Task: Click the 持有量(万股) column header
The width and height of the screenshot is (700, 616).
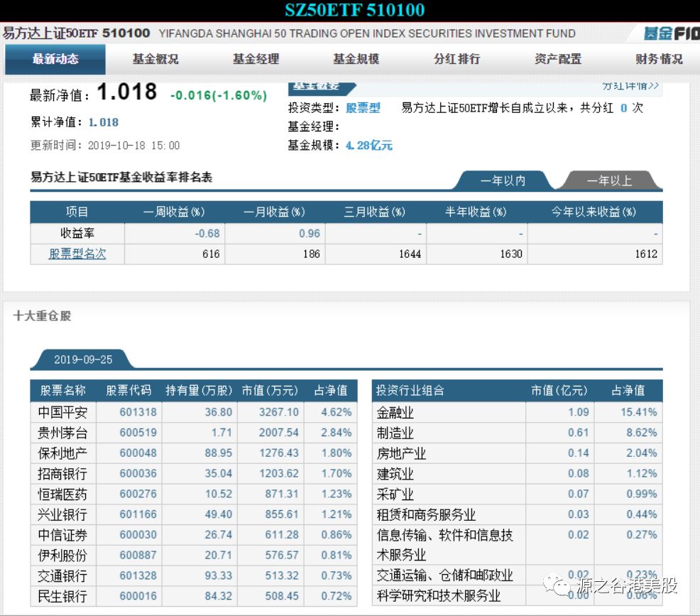Action: click(199, 390)
